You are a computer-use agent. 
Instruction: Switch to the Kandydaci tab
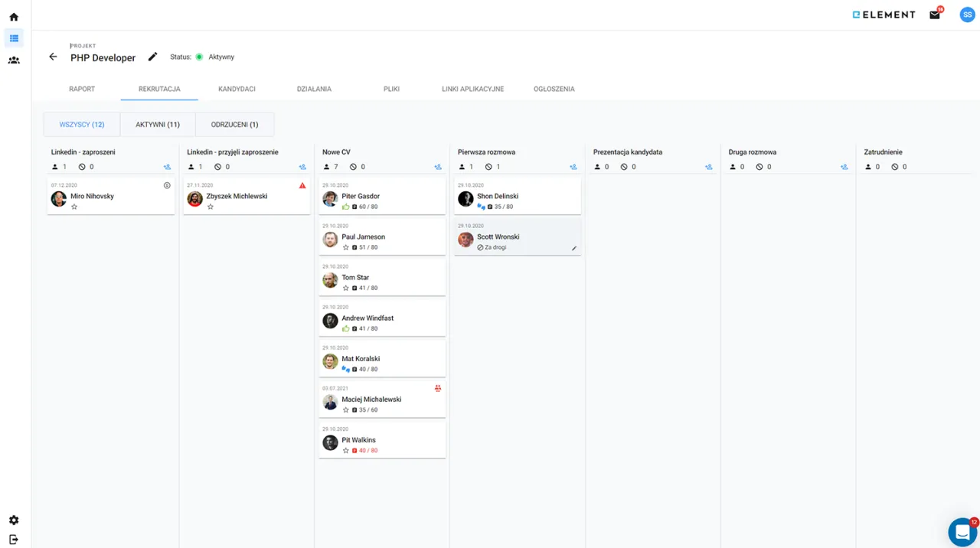click(237, 89)
